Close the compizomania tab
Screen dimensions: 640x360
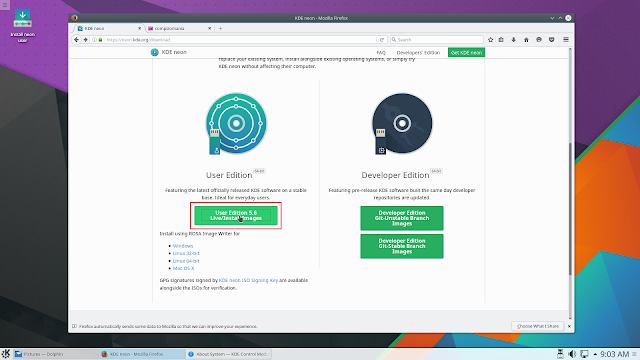click(x=209, y=29)
